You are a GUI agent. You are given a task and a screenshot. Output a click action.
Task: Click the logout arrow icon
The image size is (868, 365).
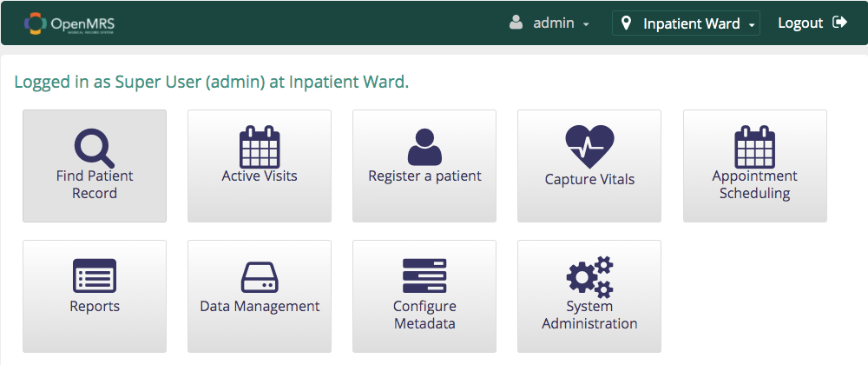(839, 23)
